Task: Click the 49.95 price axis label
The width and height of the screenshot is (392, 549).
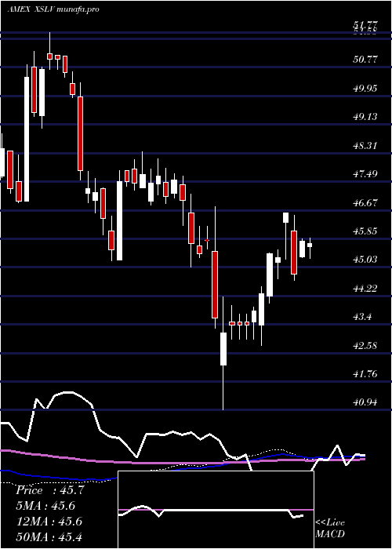Action: point(365,88)
